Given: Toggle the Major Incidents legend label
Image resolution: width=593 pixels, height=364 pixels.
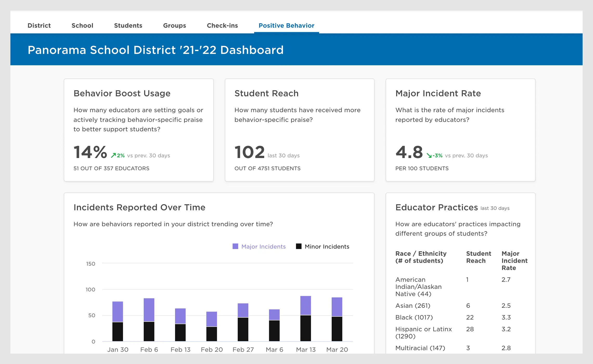Looking at the screenshot, I should 263,246.
